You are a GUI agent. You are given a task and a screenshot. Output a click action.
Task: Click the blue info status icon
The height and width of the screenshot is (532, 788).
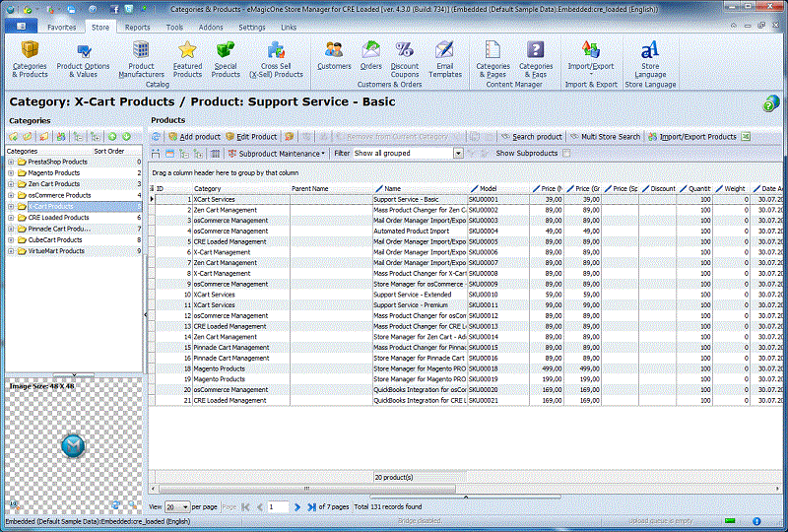756,521
